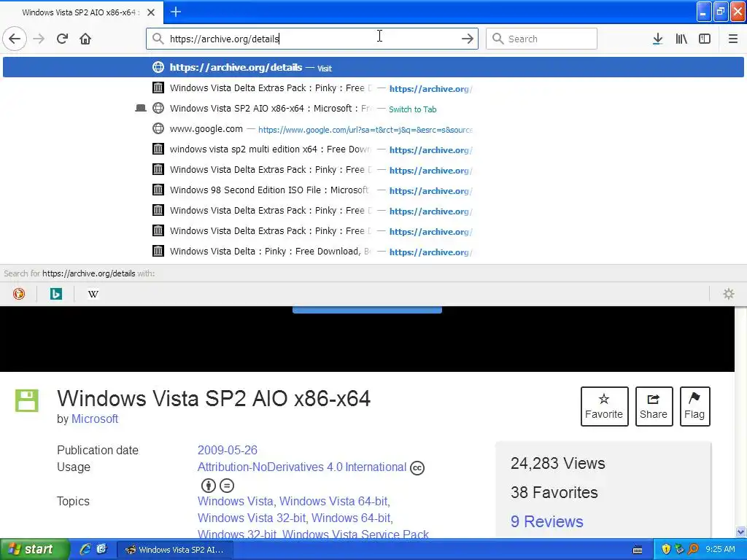Open the 9 Reviews link
The image size is (747, 560).
pyautogui.click(x=547, y=521)
